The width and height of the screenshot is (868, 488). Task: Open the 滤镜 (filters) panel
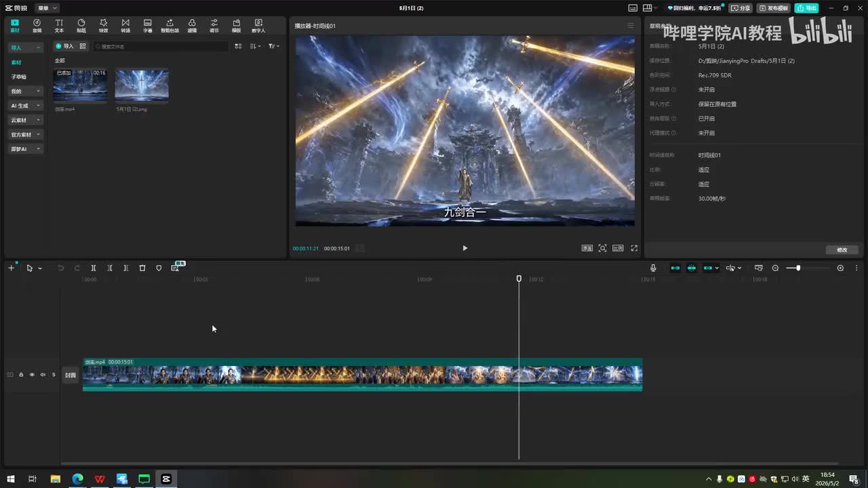[x=192, y=26]
